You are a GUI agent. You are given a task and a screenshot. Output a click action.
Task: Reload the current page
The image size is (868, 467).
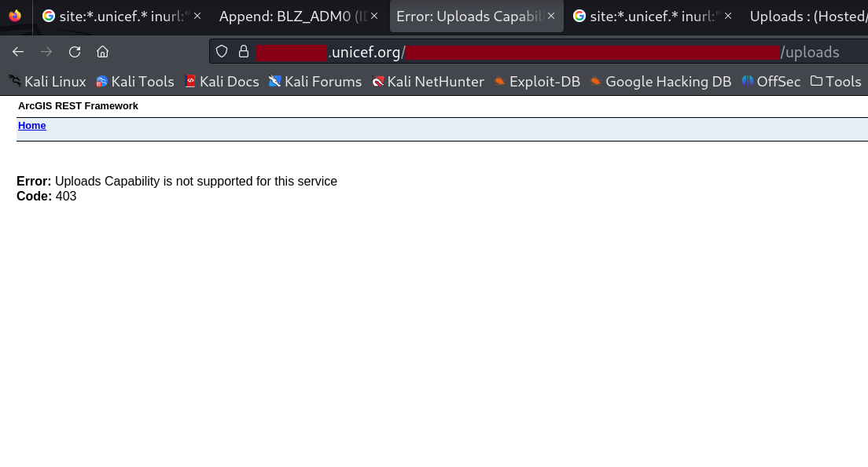(x=75, y=51)
